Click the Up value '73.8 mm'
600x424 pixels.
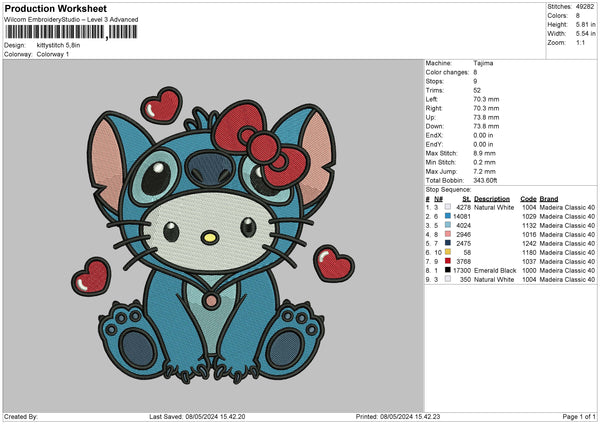486,117
